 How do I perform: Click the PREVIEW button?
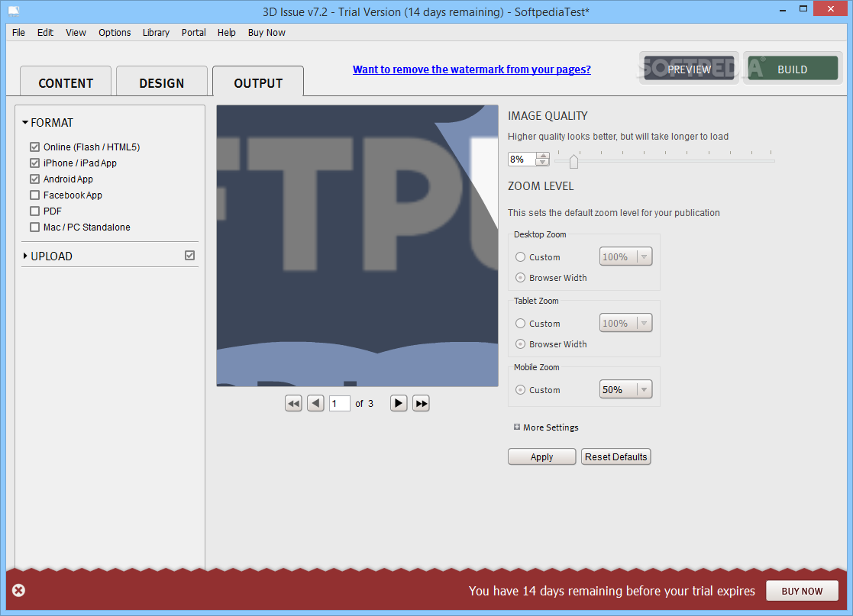pyautogui.click(x=689, y=69)
